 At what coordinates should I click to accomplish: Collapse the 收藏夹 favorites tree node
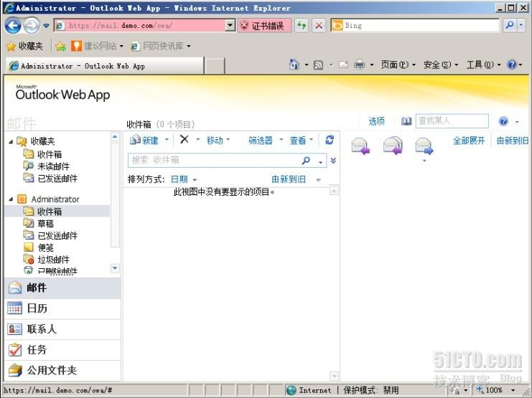tap(11, 141)
